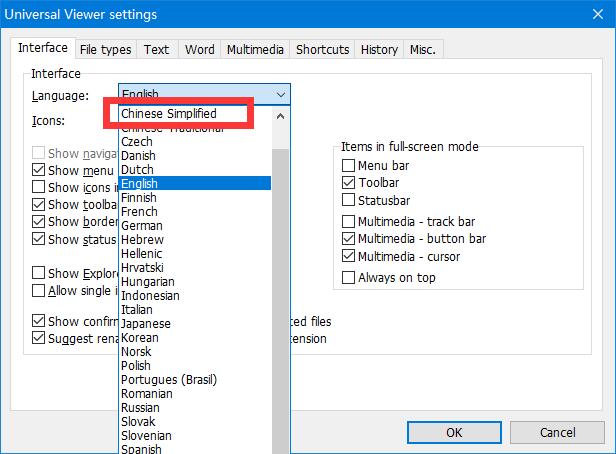This screenshot has height=454, width=616.
Task: Close the Universal Viewer settings dialog
Action: click(x=598, y=14)
